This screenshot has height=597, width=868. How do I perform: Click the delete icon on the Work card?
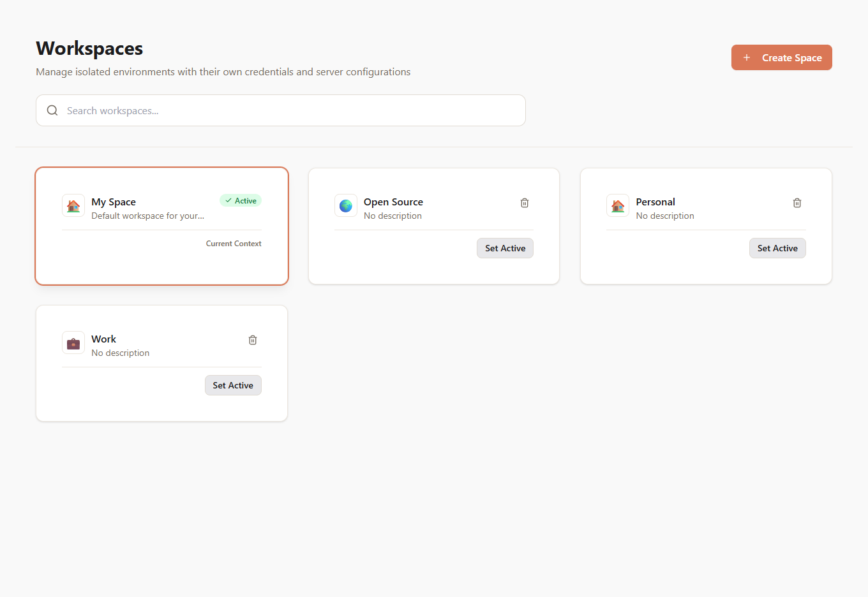(252, 339)
